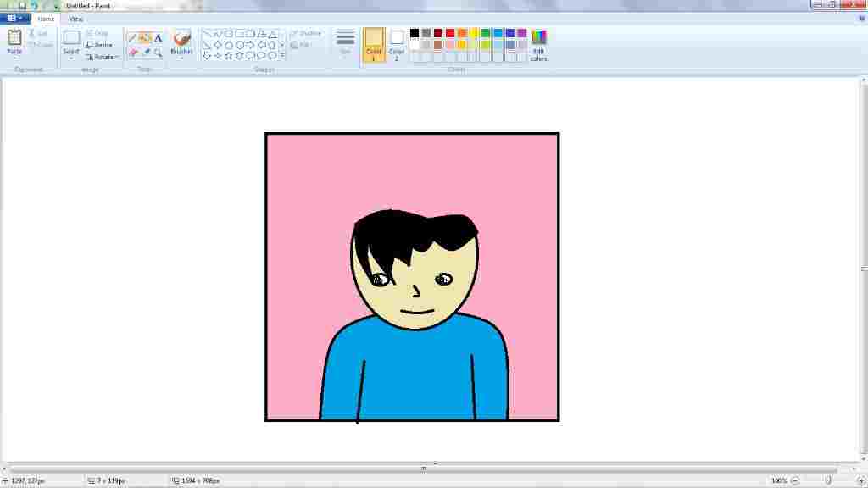Click the zoom in plus button
Screen dimensions: 868x488
[861, 481]
